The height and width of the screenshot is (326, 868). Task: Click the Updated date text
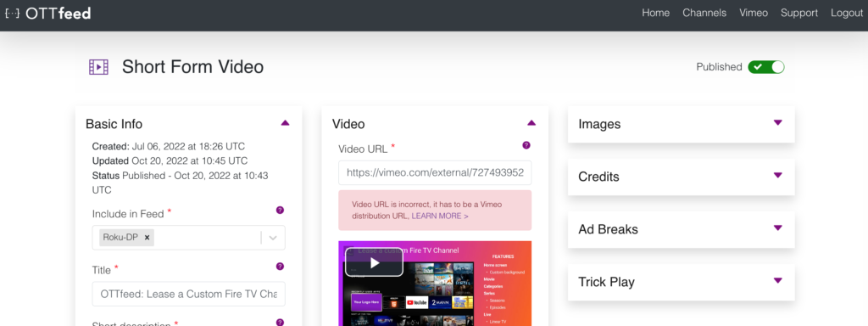170,160
